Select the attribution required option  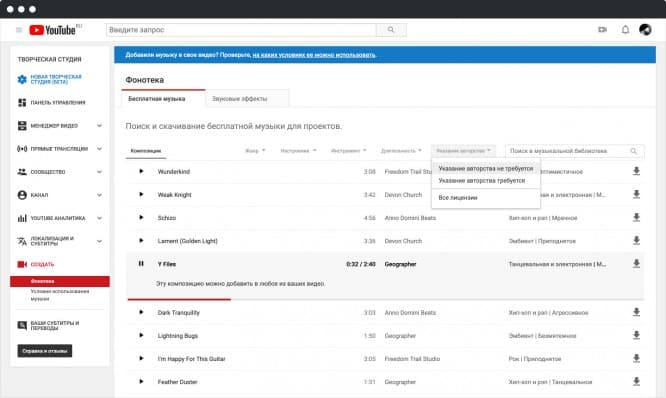click(x=485, y=181)
